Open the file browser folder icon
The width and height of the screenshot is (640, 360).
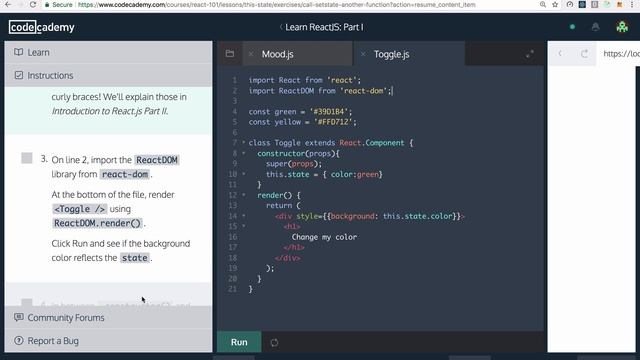[230, 54]
